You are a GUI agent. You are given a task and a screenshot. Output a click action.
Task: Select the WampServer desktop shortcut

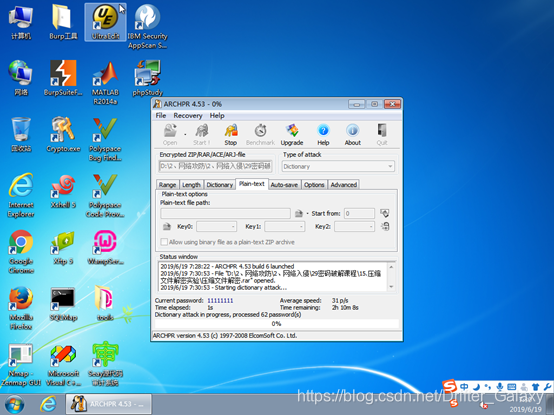click(105, 248)
